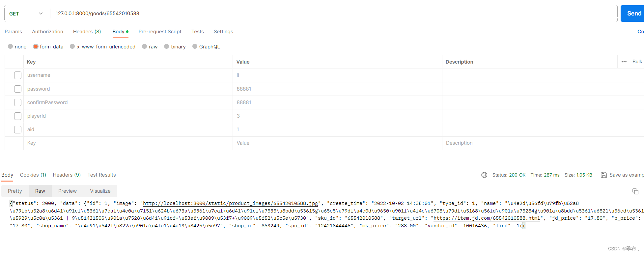Copy the response body with the copy icon

coord(635,191)
